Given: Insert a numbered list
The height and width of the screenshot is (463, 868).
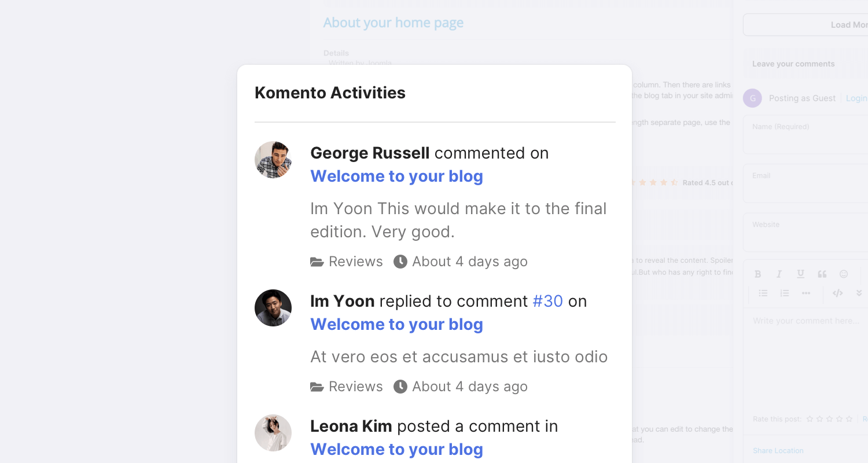Looking at the screenshot, I should (785, 293).
